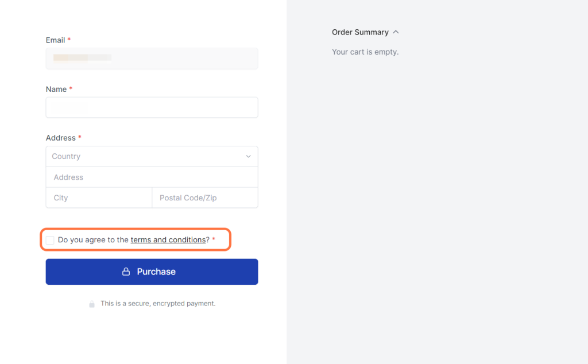The width and height of the screenshot is (588, 364).
Task: Click the red asterisk next to Name
Action: point(71,88)
